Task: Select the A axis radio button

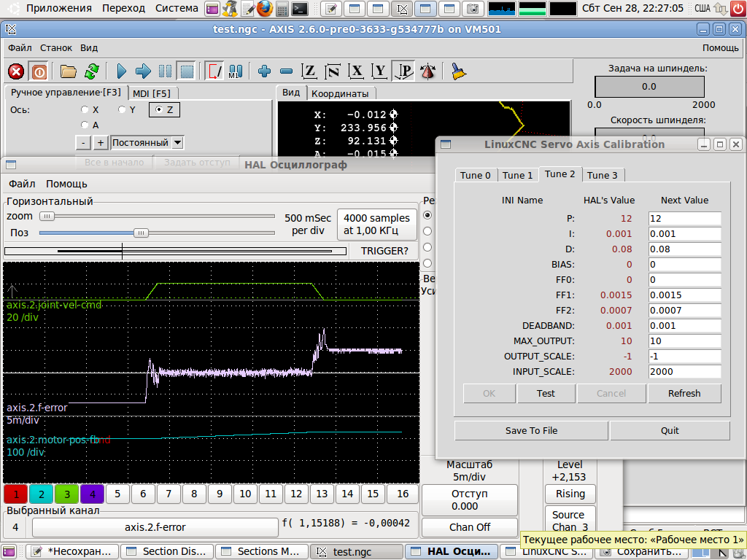Action: (85, 125)
